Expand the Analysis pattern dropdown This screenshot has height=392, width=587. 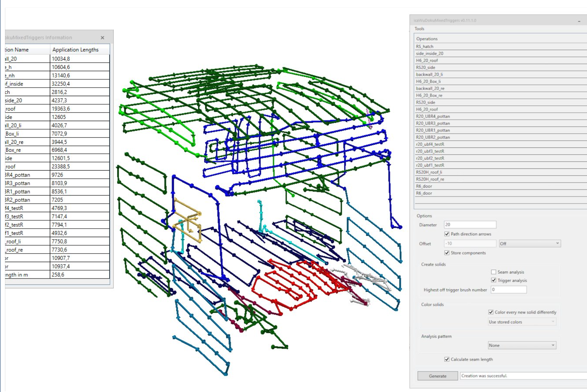(522, 345)
